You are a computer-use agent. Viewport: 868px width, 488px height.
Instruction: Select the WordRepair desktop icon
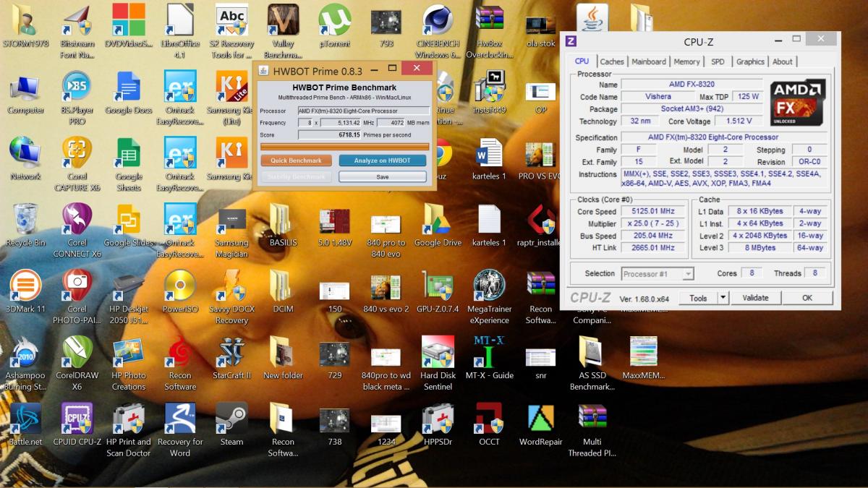click(541, 419)
